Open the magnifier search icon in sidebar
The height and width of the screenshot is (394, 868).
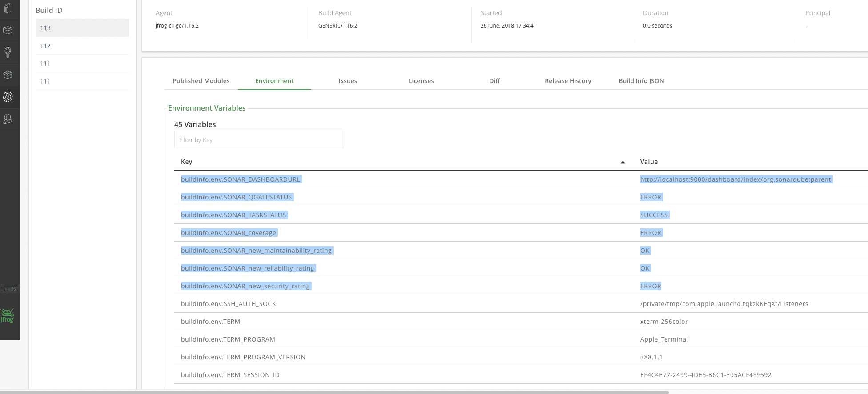pyautogui.click(x=8, y=52)
